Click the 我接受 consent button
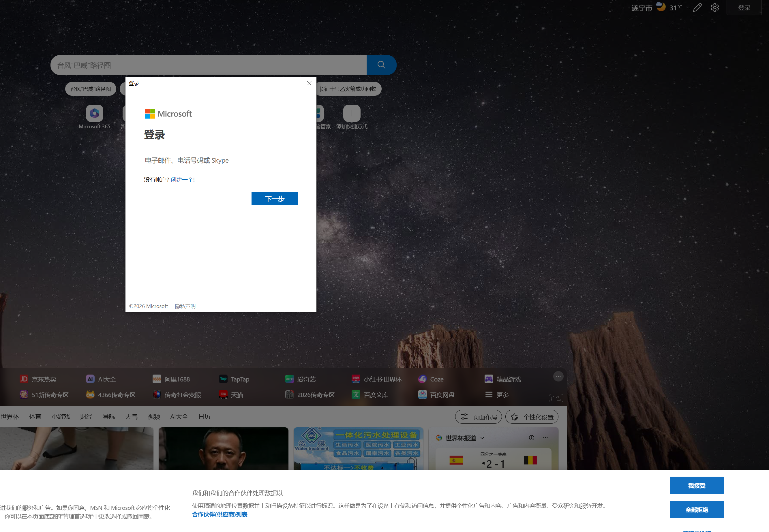 pyautogui.click(x=697, y=485)
